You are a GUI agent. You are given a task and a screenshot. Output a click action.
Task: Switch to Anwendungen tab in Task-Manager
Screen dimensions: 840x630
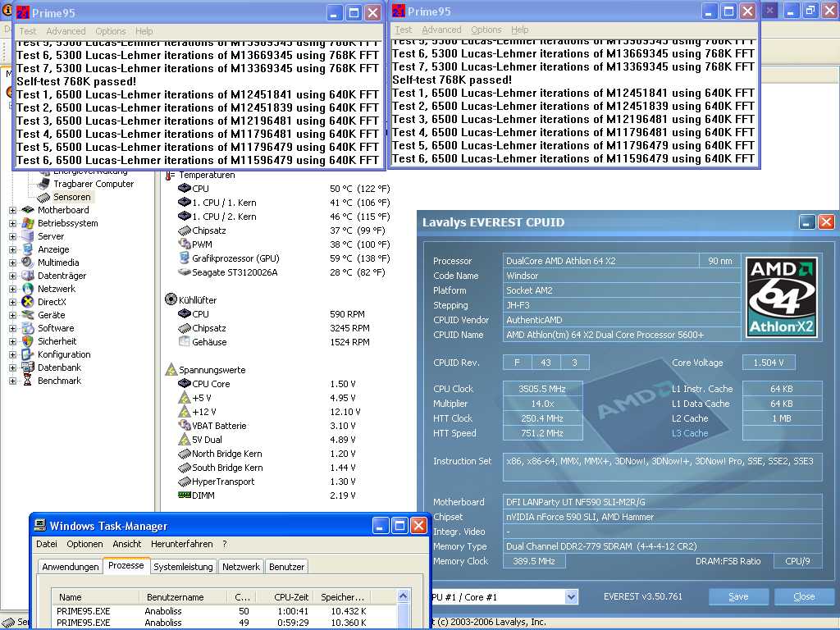click(x=71, y=567)
